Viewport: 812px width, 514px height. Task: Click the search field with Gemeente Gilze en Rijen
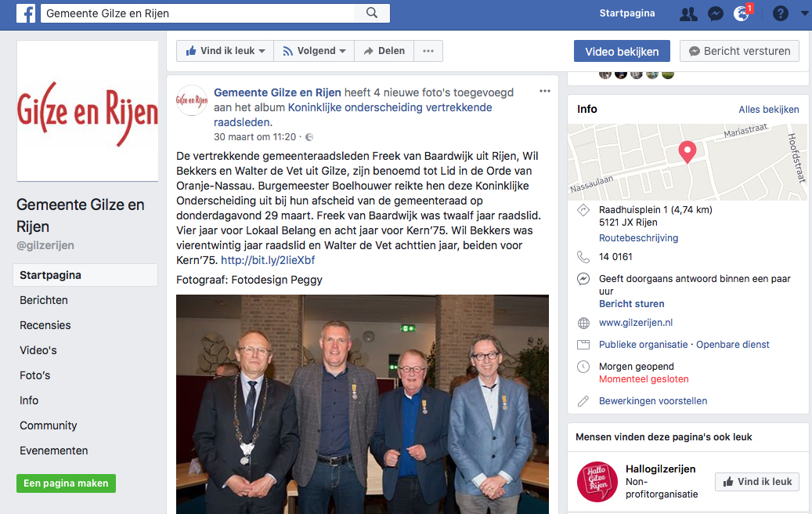[x=198, y=13]
